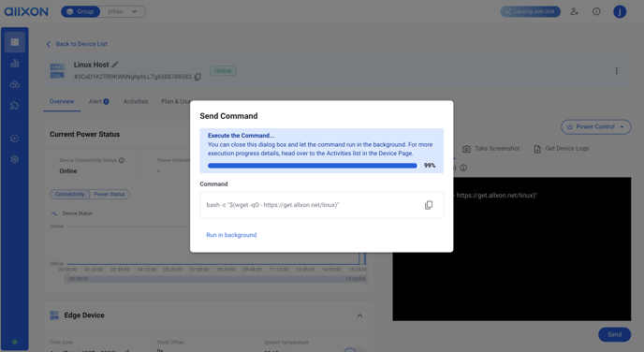Open the Power Control dropdown

click(x=596, y=126)
